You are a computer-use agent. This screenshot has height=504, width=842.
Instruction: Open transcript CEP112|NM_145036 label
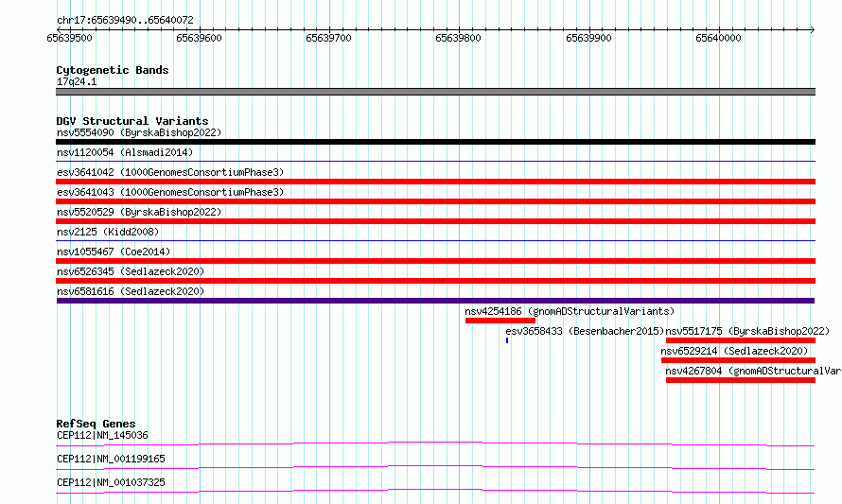(x=102, y=435)
